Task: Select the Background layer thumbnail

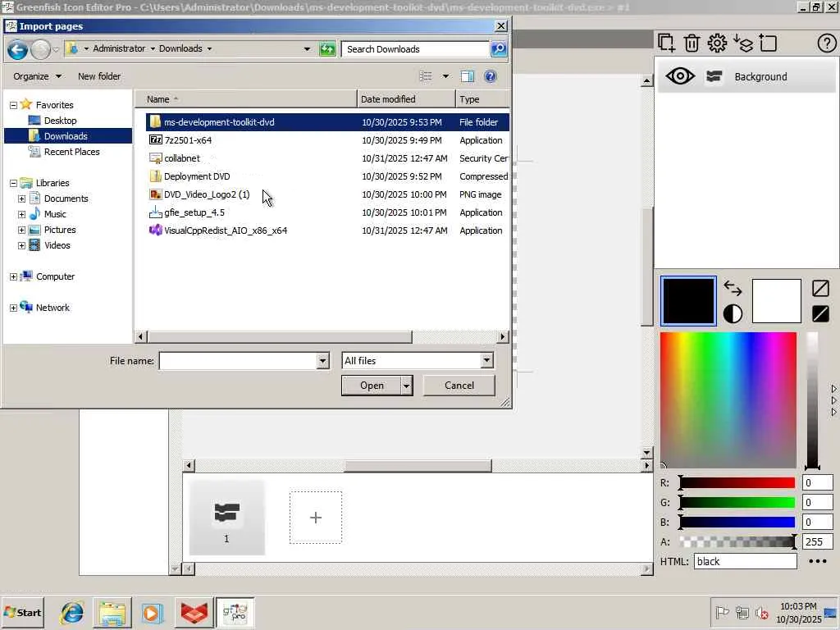Action: click(x=714, y=76)
